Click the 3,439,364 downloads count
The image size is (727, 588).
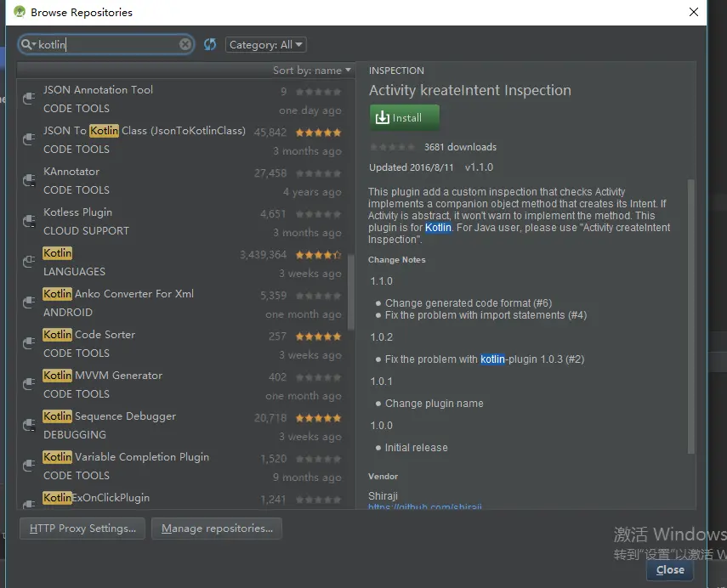(x=263, y=255)
